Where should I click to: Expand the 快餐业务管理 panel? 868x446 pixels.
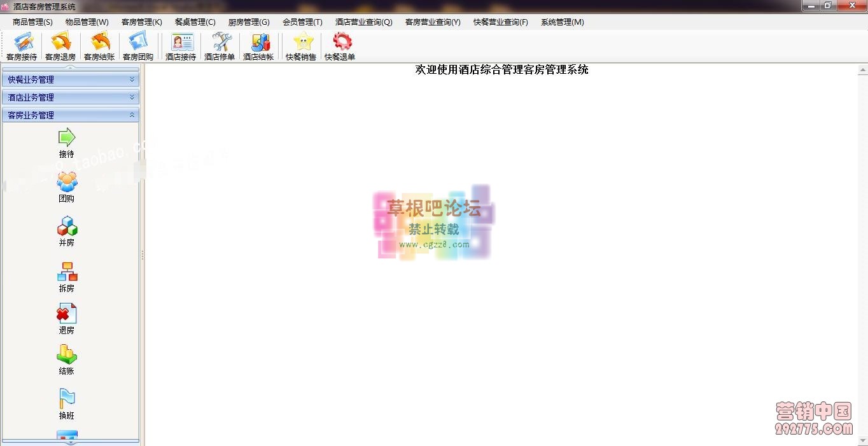[70, 80]
